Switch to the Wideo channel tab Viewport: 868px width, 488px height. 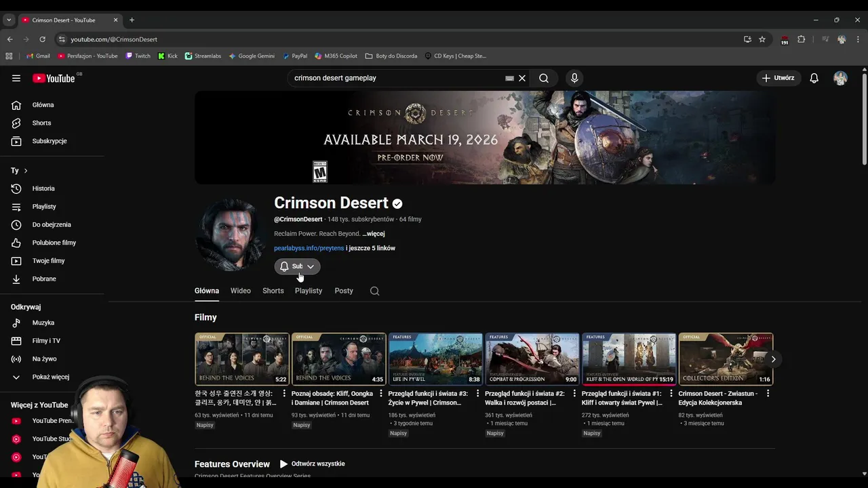241,291
